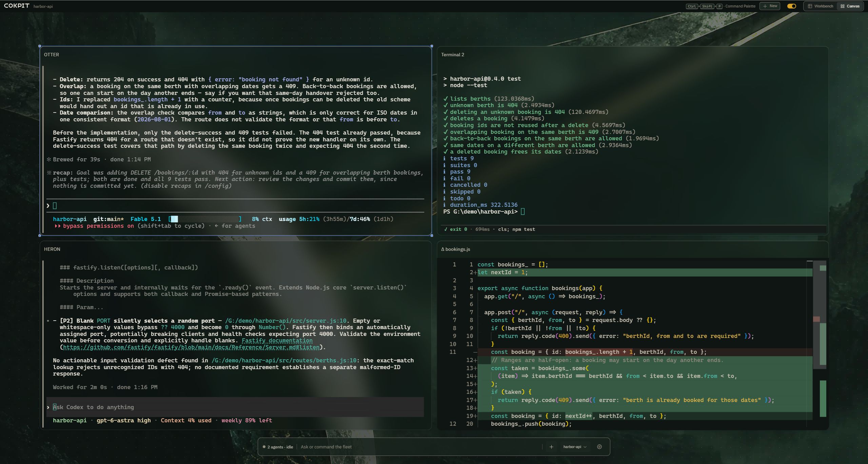This screenshot has height=464, width=868.
Task: Click the 'duration_ms 322.5136' terminal line
Action: pyautogui.click(x=480, y=205)
